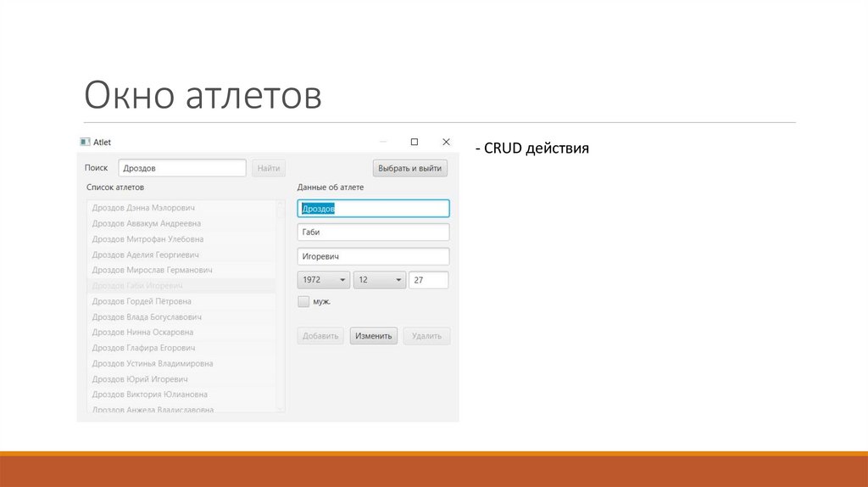Minimize the Atlet window
Screen dimensions: 868x487
click(x=383, y=143)
